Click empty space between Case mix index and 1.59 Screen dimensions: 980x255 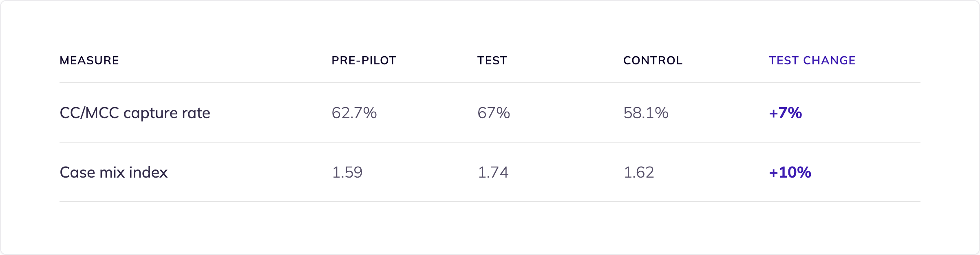[249, 172]
